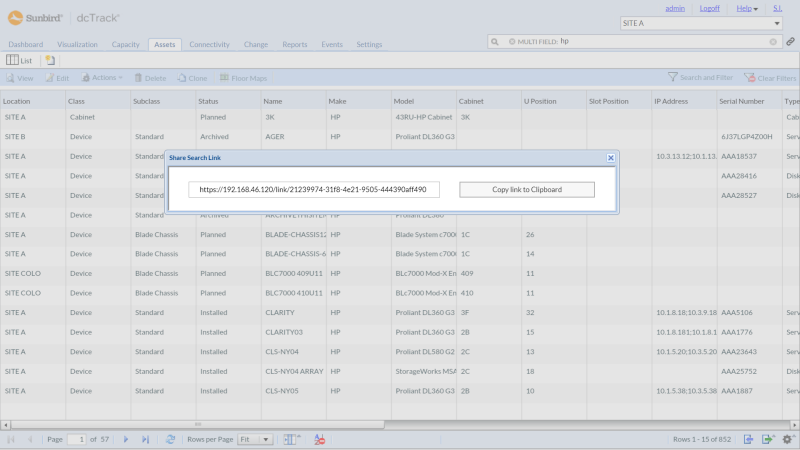
Task: Sort by the U Position column header
Action: (x=554, y=101)
